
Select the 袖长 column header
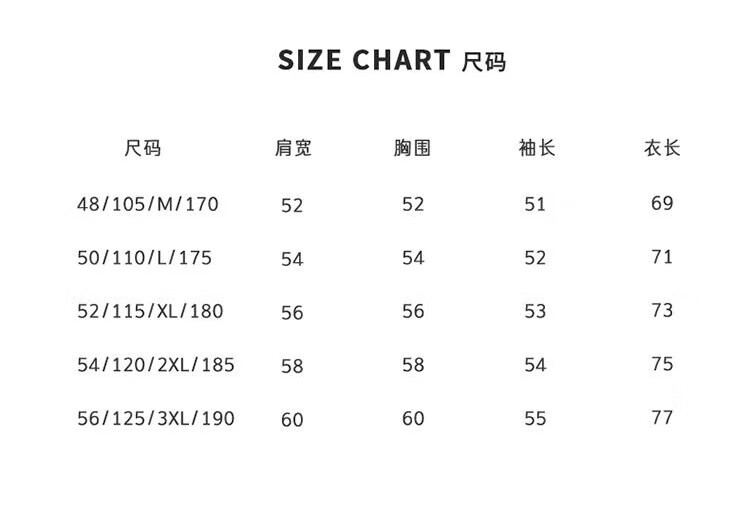(537, 148)
